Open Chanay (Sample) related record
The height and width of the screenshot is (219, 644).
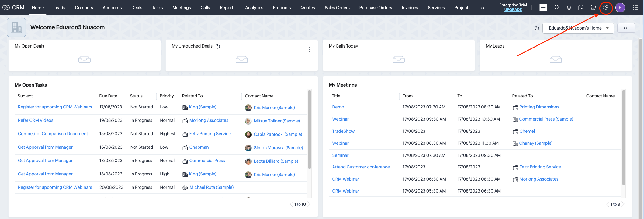536,143
